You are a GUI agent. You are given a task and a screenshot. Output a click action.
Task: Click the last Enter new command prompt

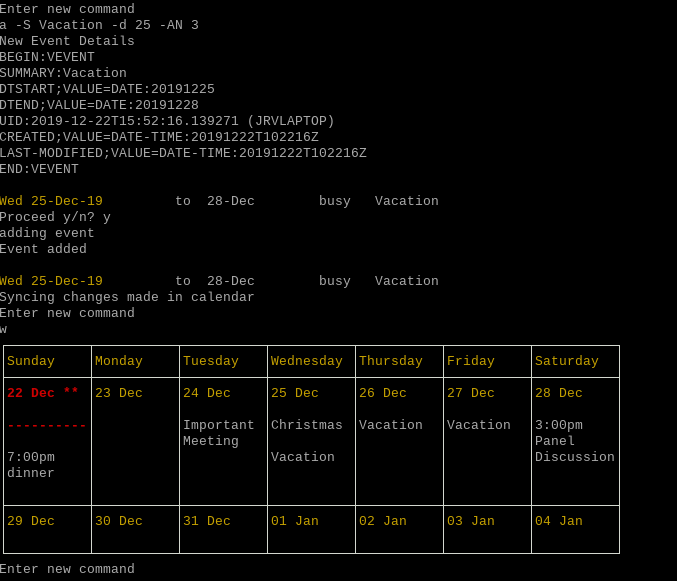pos(67,569)
